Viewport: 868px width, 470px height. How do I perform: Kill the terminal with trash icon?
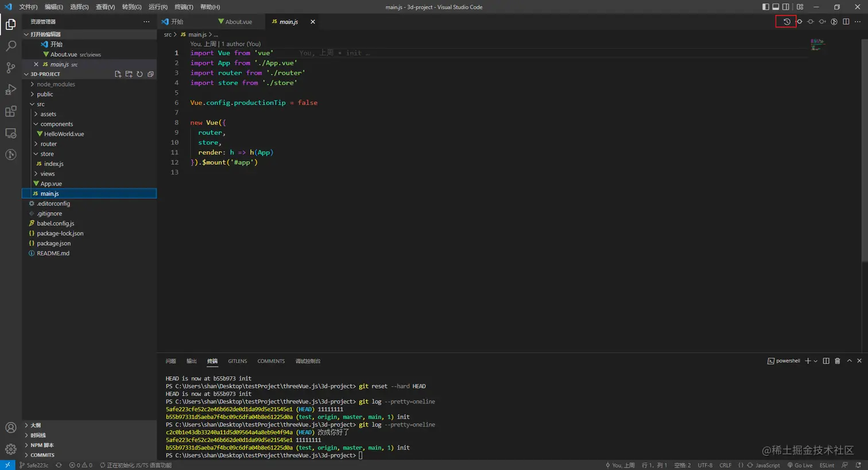pos(838,361)
